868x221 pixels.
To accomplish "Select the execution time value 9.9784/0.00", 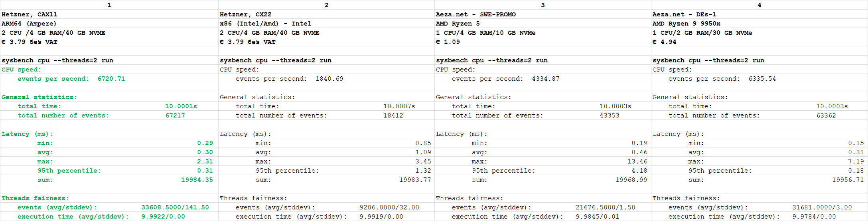I will click(814, 217).
